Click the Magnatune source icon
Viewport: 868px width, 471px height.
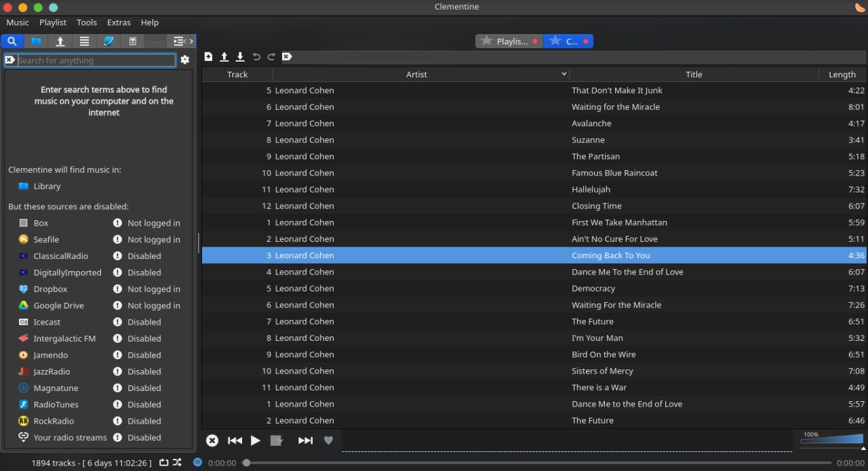click(x=23, y=388)
